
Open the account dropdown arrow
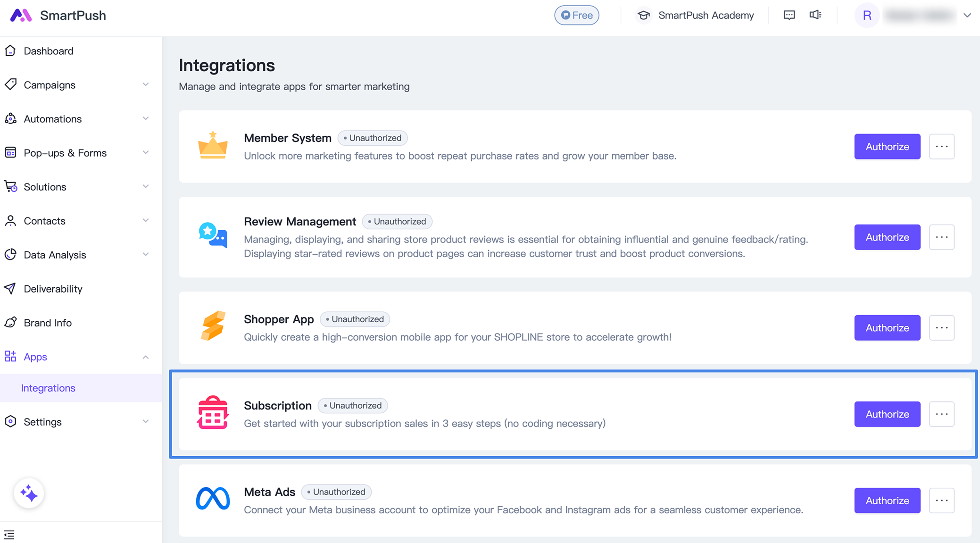(967, 15)
